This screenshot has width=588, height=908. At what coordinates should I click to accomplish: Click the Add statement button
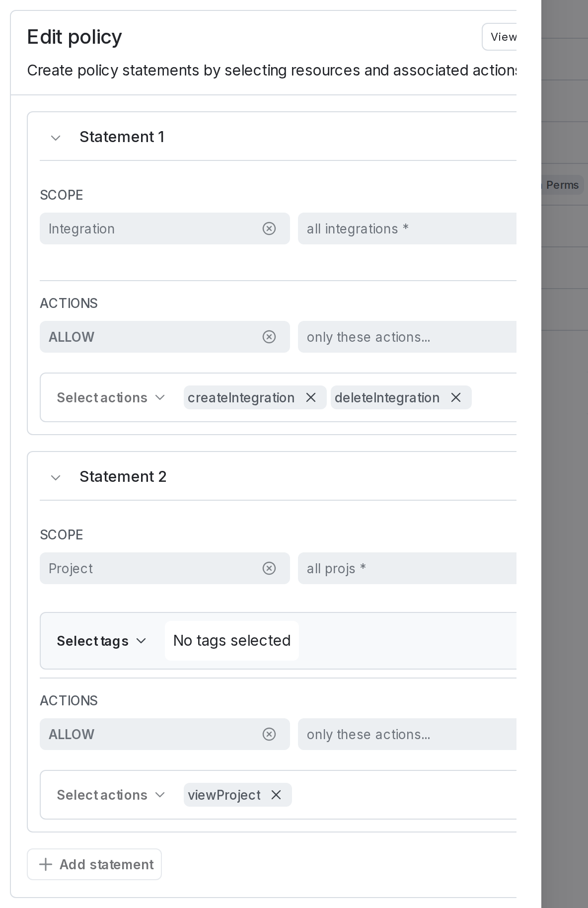click(x=94, y=864)
